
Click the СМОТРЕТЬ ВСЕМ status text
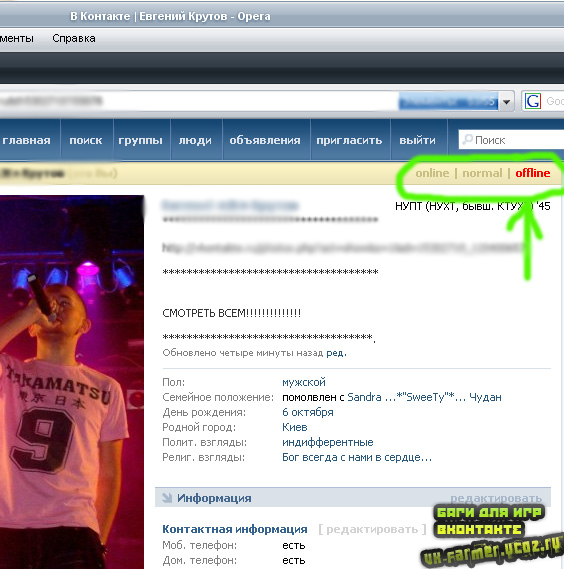(232, 313)
